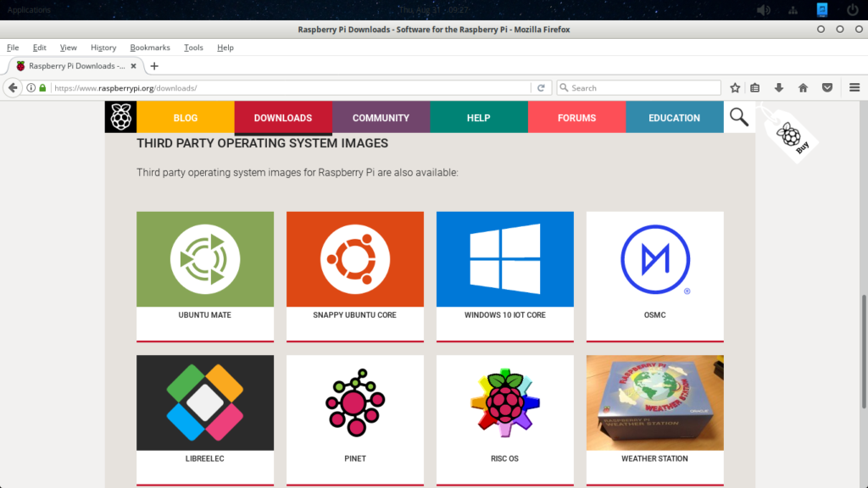
Task: Open the View menu
Action: (68, 47)
